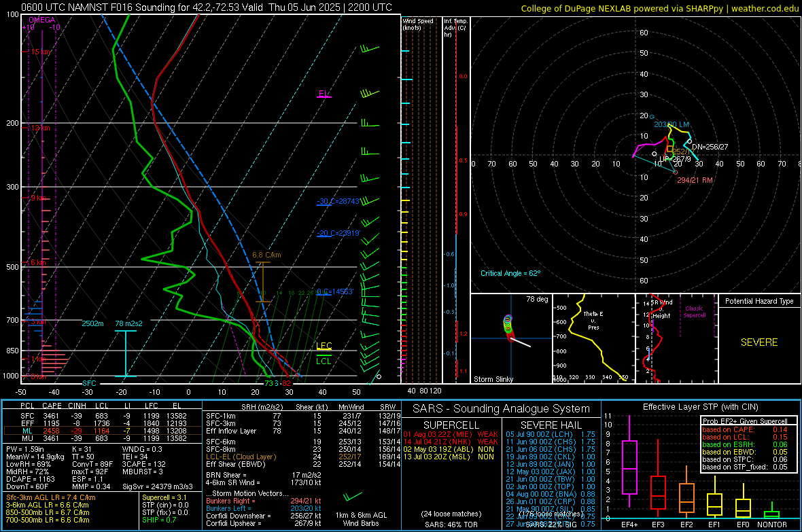Click the -30 C=28743' height label

338,201
